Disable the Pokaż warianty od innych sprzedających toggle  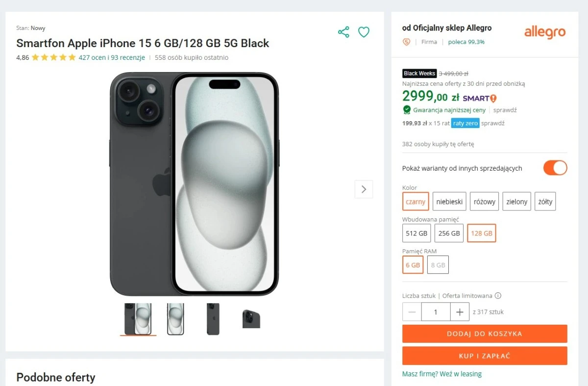click(555, 168)
